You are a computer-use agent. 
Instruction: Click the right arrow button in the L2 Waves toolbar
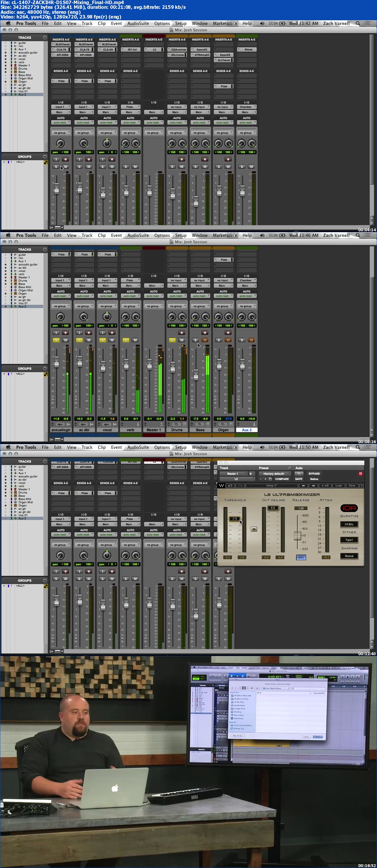click(313, 486)
